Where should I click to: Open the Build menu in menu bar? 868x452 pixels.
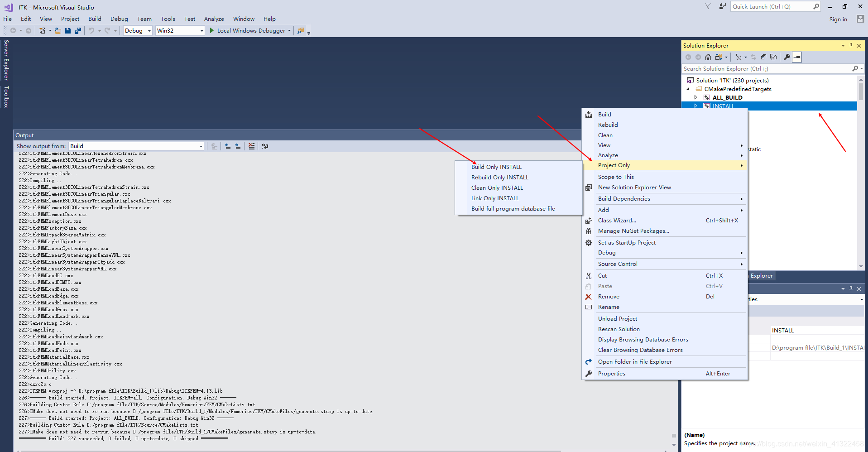[95, 19]
